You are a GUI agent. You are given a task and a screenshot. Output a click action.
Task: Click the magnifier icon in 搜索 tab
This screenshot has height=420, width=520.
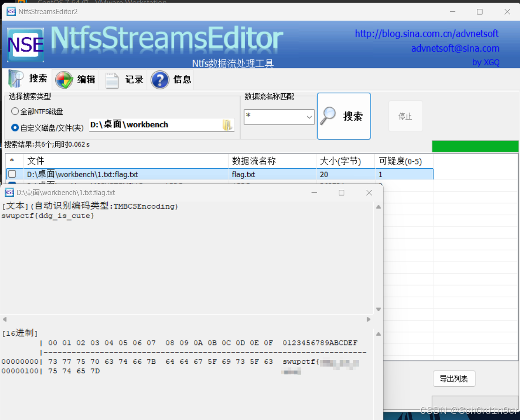click(15, 79)
